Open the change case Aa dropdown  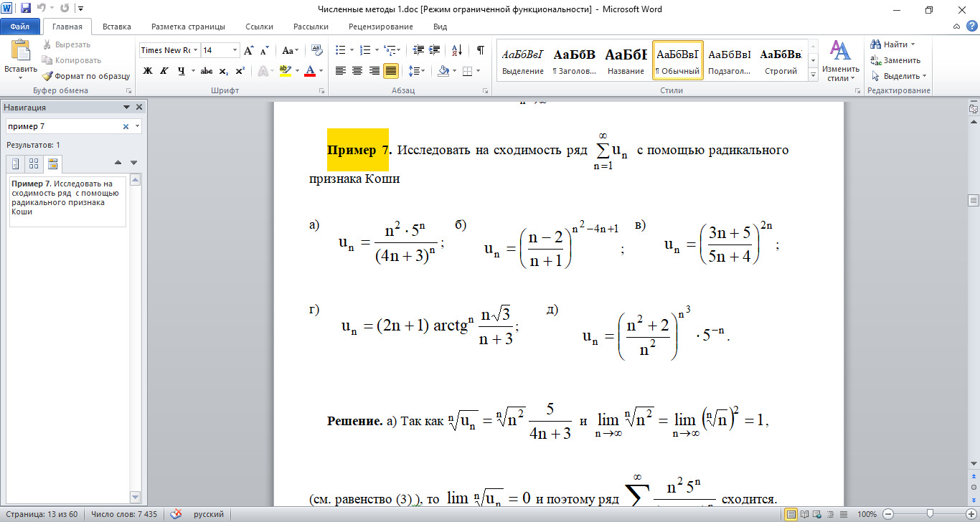pos(291,50)
